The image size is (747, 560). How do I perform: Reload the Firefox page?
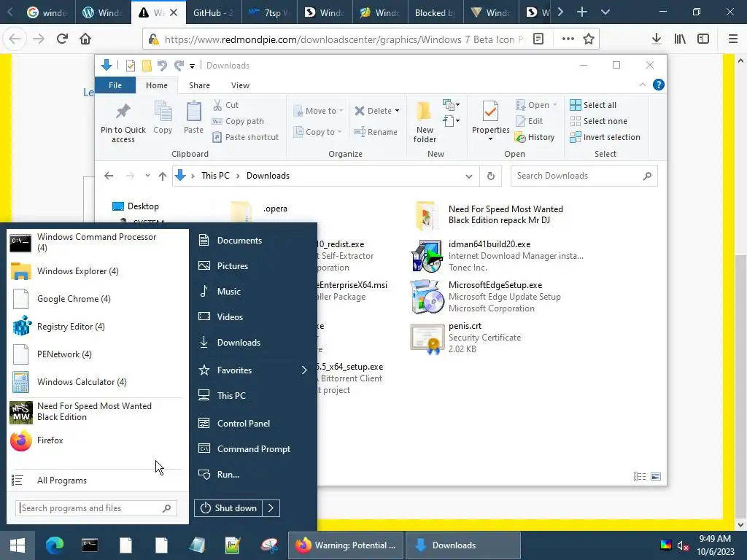62,39
